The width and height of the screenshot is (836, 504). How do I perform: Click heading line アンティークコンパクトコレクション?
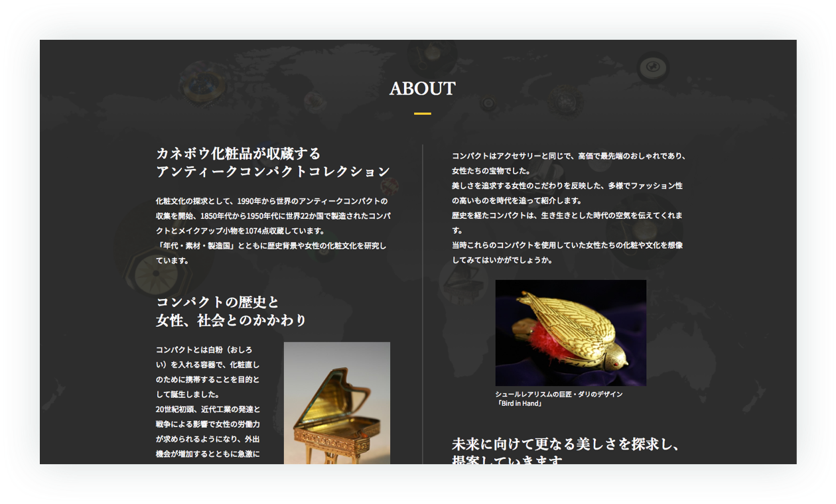[x=273, y=171]
